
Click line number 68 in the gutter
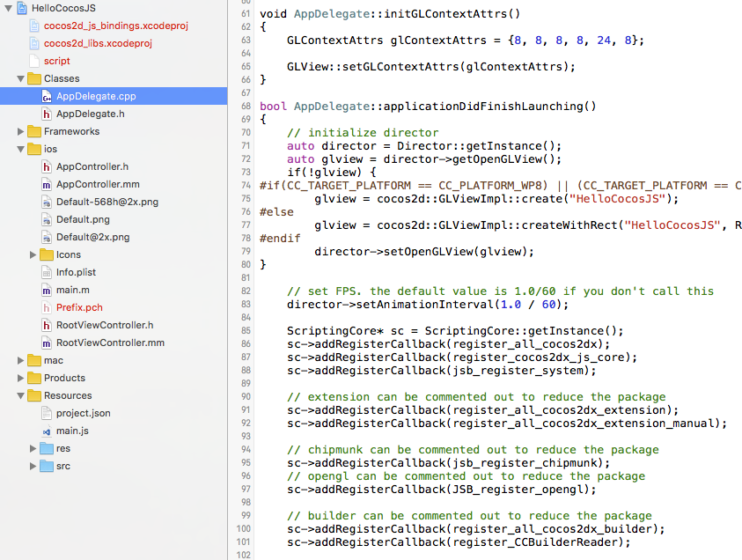pos(246,106)
